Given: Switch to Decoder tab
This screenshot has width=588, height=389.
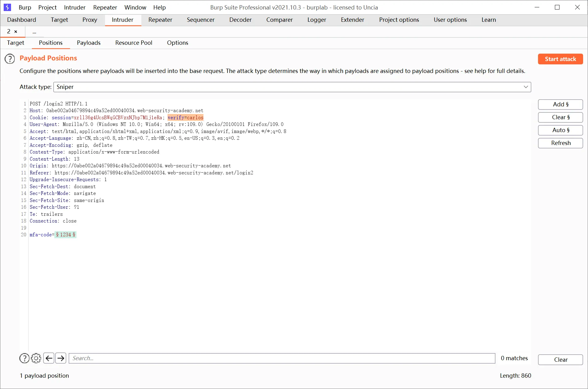Looking at the screenshot, I should pyautogui.click(x=240, y=20).
